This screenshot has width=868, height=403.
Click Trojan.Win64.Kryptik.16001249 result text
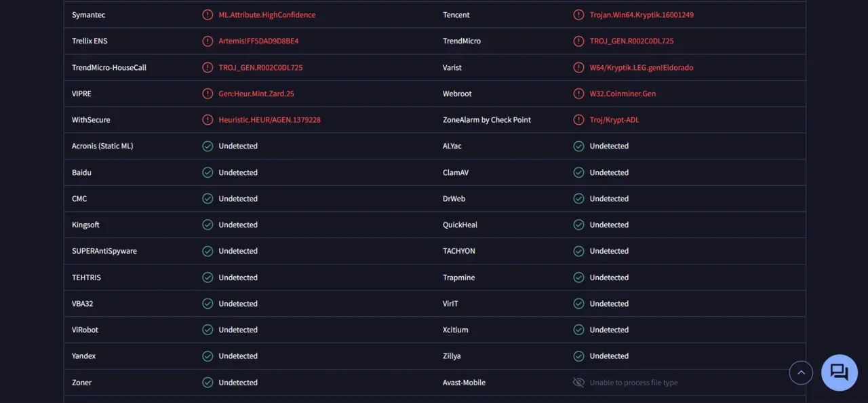click(642, 15)
